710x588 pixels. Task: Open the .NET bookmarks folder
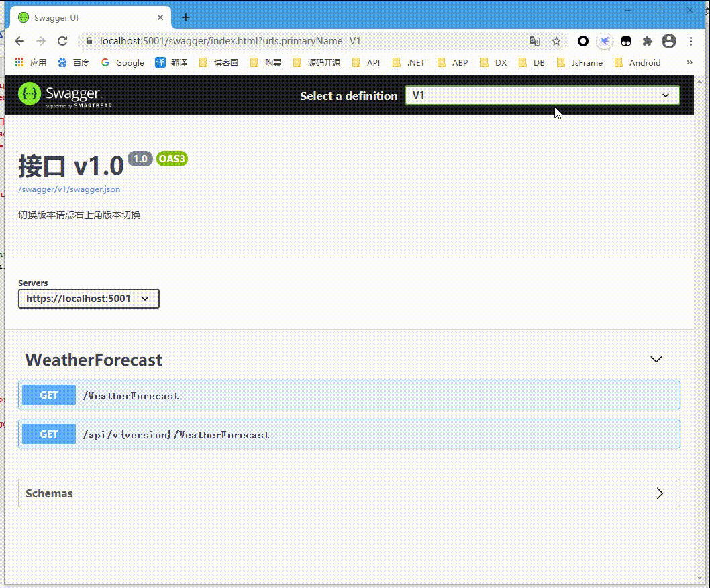click(x=409, y=62)
